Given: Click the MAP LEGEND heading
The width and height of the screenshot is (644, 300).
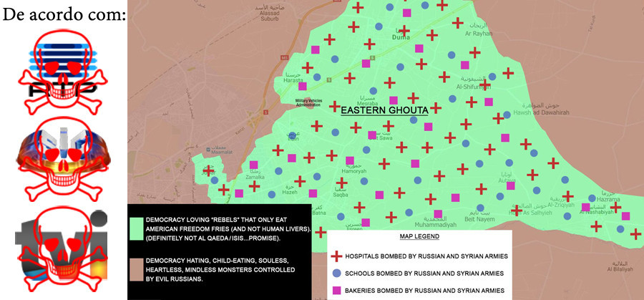Looking at the screenshot, I should coord(420,237).
